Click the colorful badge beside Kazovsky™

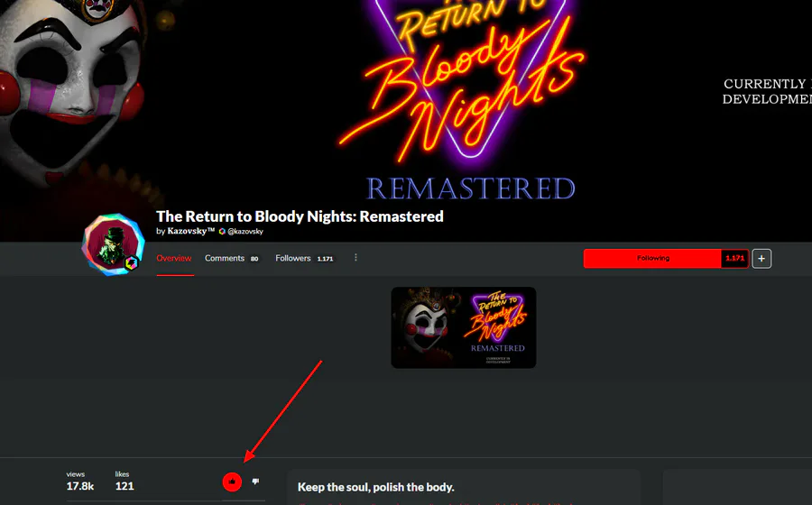click(x=222, y=231)
